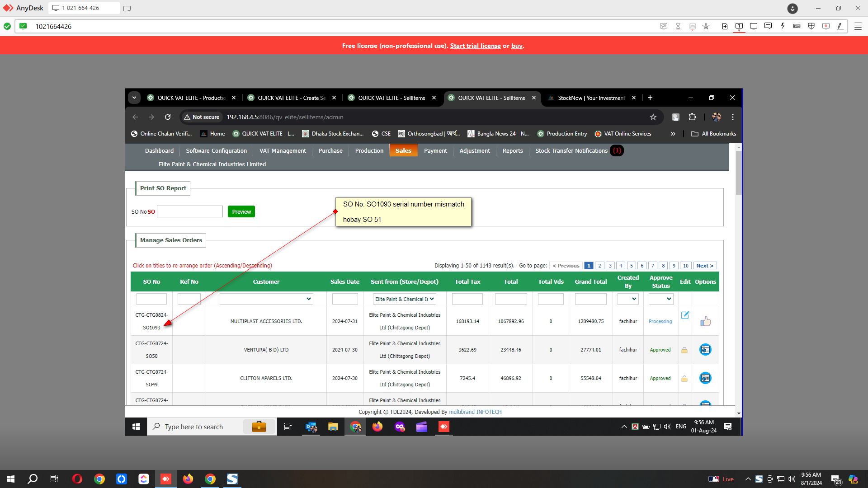Screen dimensions: 868x488
Task: Click the AnyDesk actions lightning icon
Action: pos(783,26)
